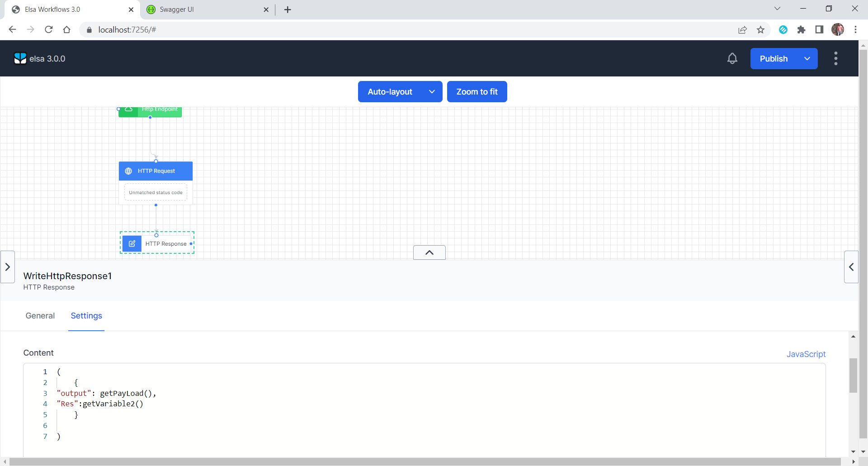Click into the Content code editor
Viewport: 868px width, 466px height.
pos(425,409)
